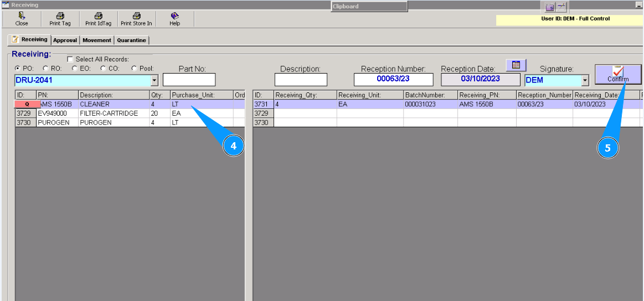This screenshot has height=301, width=644.
Task: Select row 3729 in right grid
Action: click(x=264, y=113)
